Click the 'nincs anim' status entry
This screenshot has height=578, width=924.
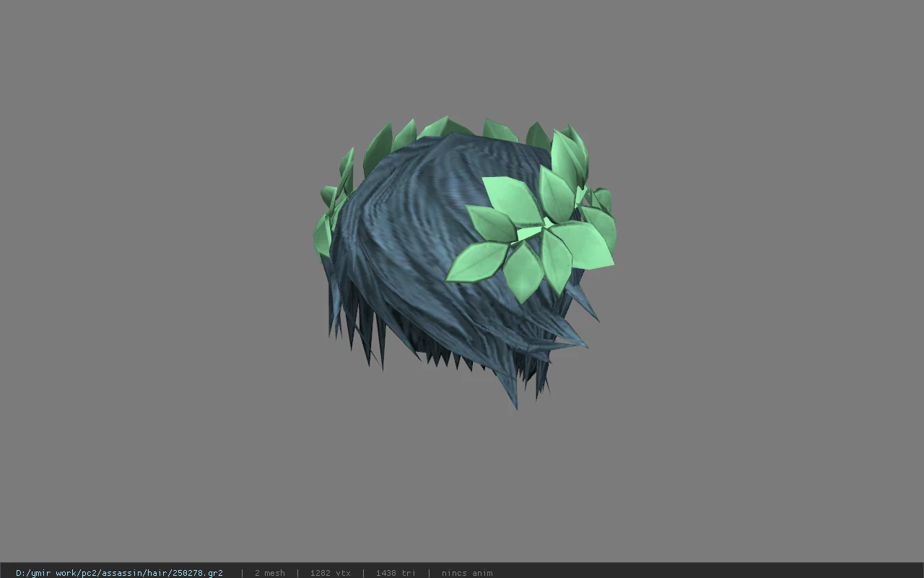467,573
